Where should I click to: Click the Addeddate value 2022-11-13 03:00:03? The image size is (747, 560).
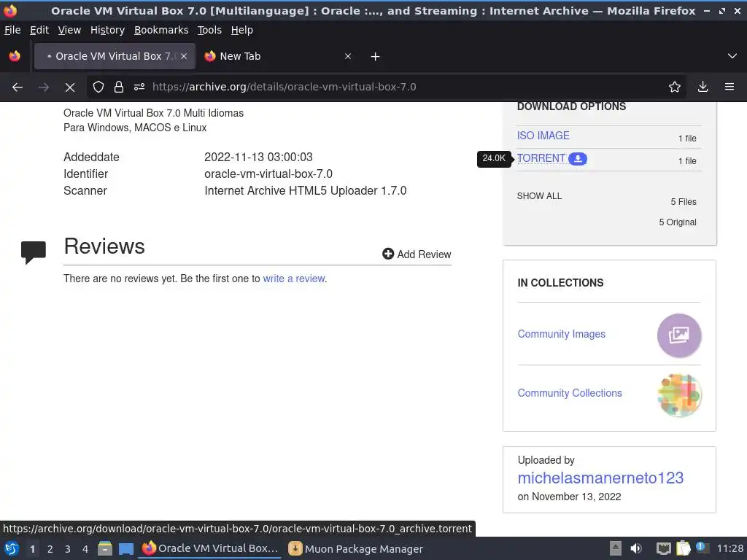click(x=258, y=157)
